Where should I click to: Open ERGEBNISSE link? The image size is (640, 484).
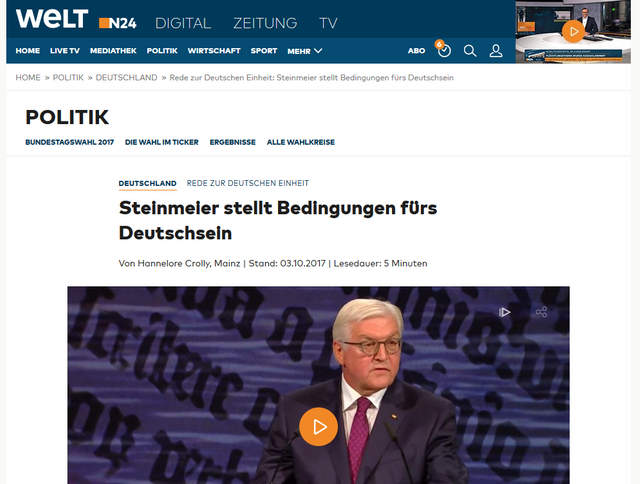coord(233,142)
